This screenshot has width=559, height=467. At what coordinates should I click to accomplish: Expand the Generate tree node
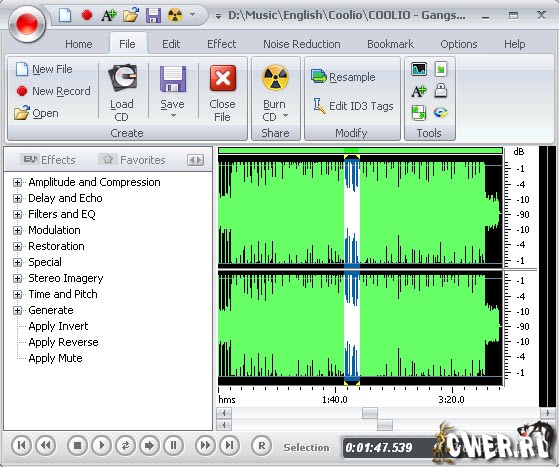click(17, 311)
